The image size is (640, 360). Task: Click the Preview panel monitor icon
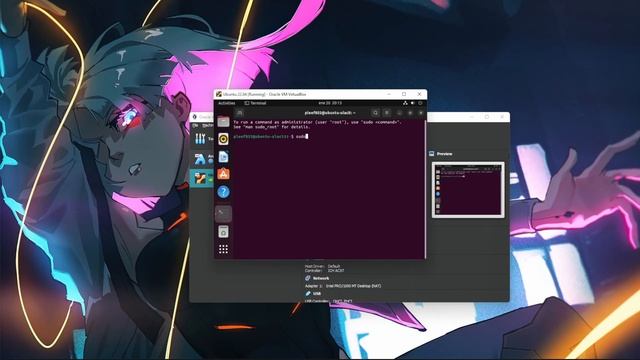click(x=431, y=154)
